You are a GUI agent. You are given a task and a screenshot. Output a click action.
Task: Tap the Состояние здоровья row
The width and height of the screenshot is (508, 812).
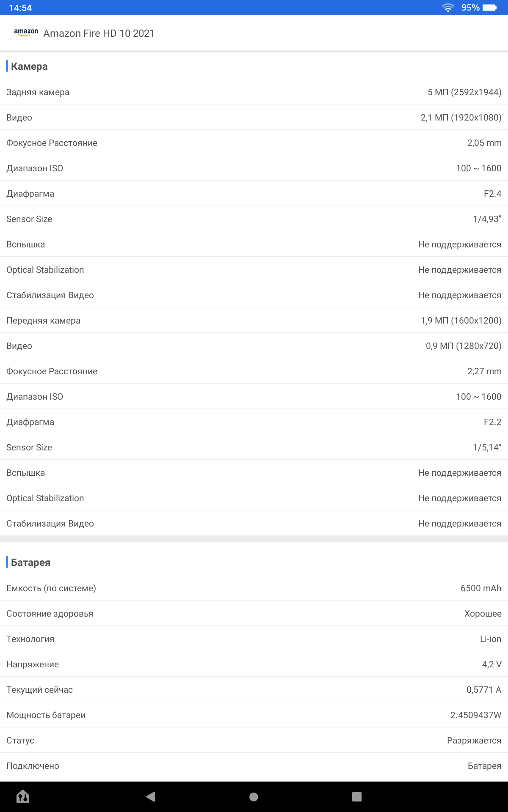(x=254, y=614)
